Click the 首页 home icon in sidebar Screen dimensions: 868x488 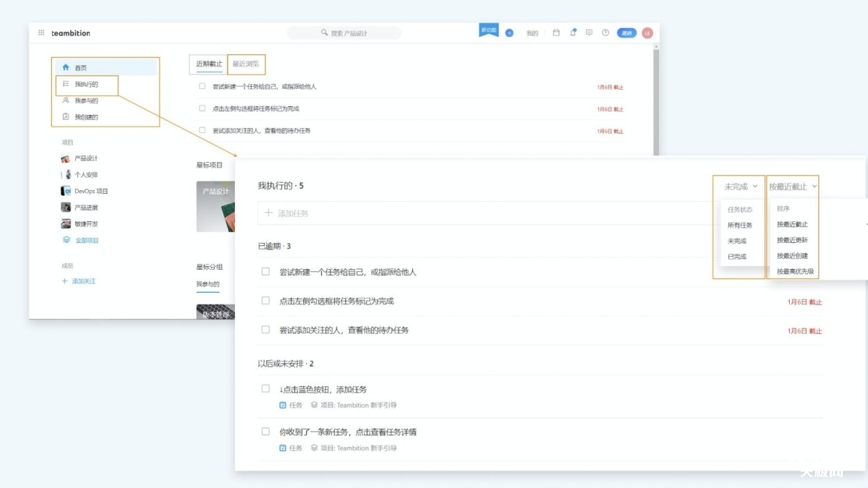(66, 67)
